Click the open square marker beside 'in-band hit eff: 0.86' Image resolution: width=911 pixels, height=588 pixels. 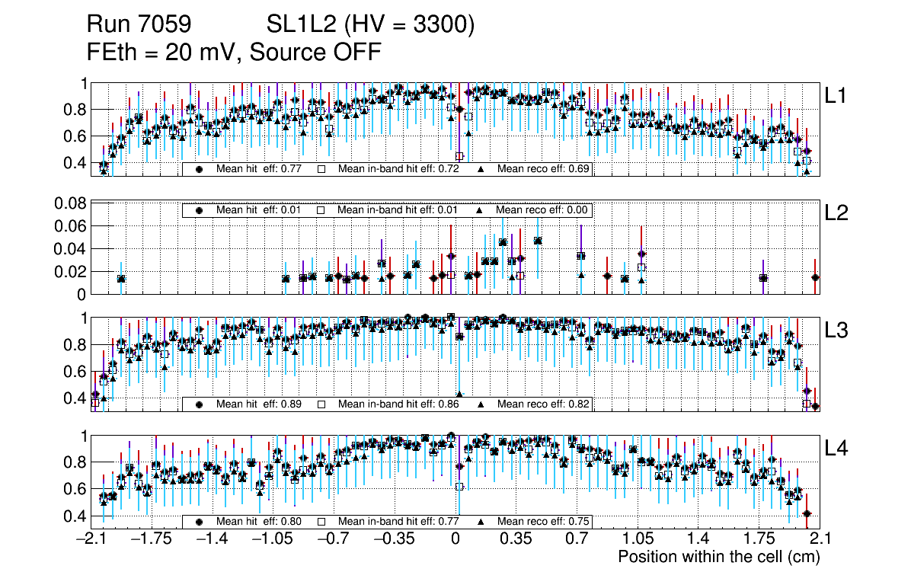[321, 404]
